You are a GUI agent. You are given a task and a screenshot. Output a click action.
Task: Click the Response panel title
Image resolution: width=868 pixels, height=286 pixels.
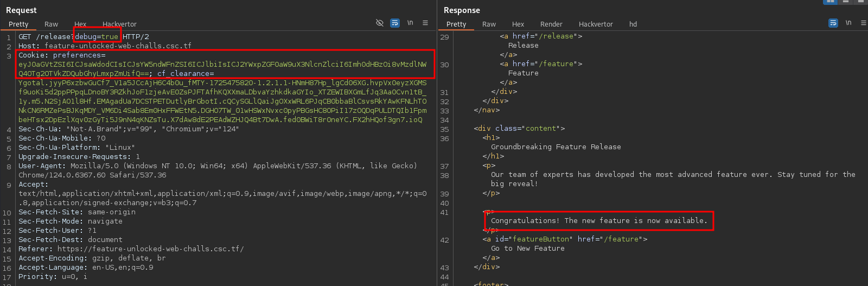click(x=462, y=10)
